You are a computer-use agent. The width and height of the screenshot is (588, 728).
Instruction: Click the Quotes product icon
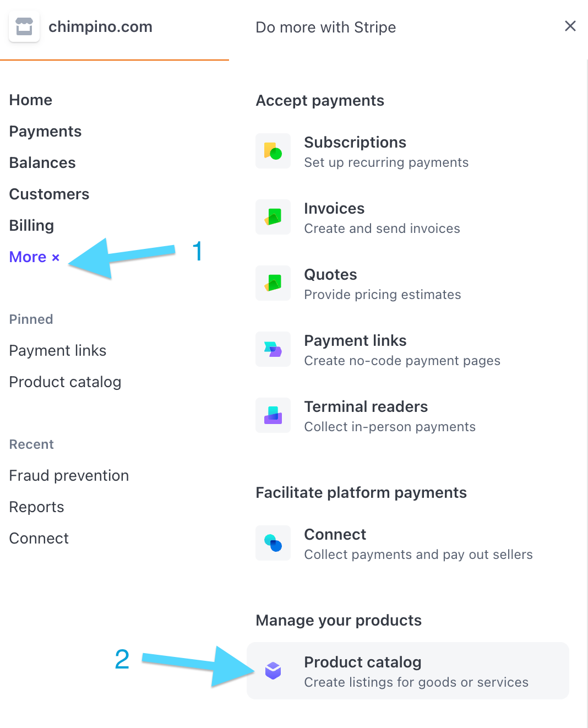[x=273, y=283]
